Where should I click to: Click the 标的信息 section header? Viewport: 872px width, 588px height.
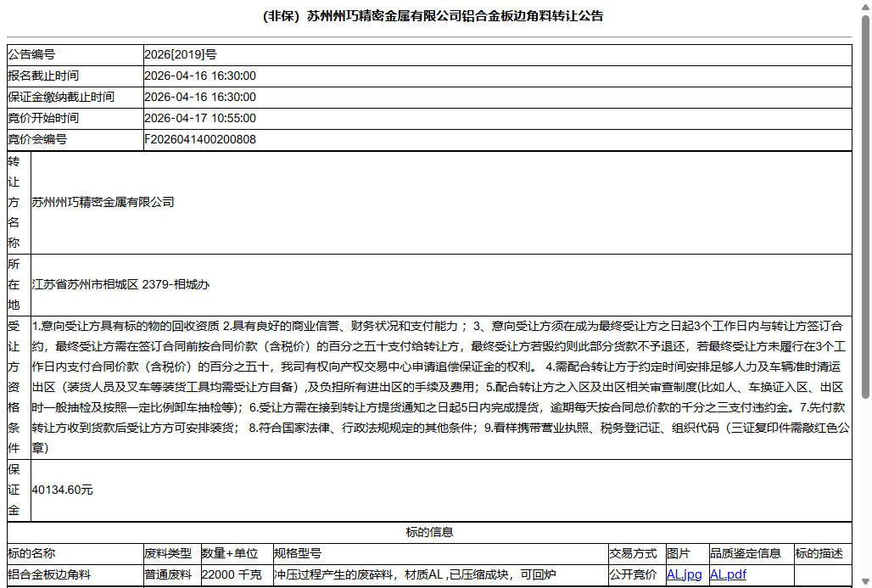click(x=429, y=532)
